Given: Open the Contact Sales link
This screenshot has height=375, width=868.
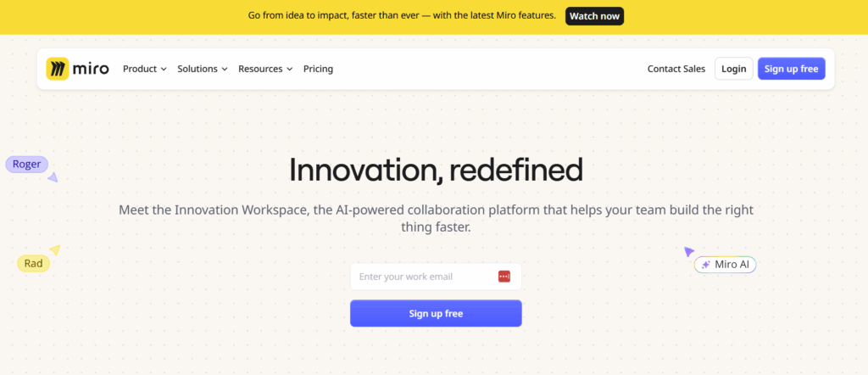Looking at the screenshot, I should [x=676, y=69].
